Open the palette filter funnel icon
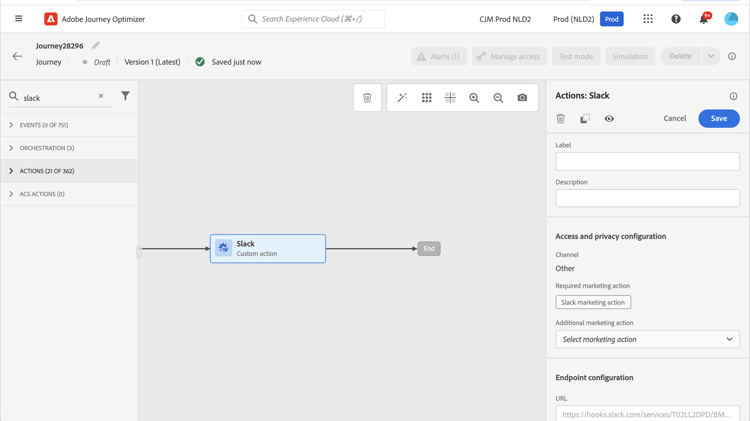The image size is (750, 421). pyautogui.click(x=125, y=96)
